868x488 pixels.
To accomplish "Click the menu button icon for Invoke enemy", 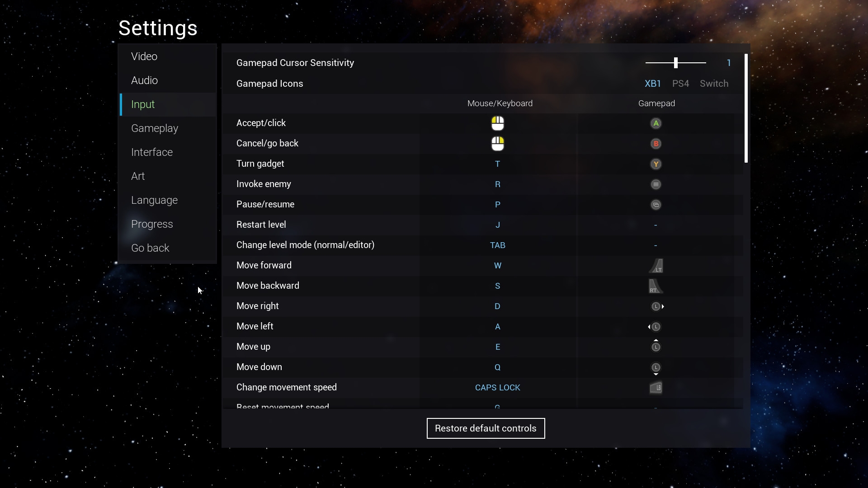I will click(x=656, y=184).
